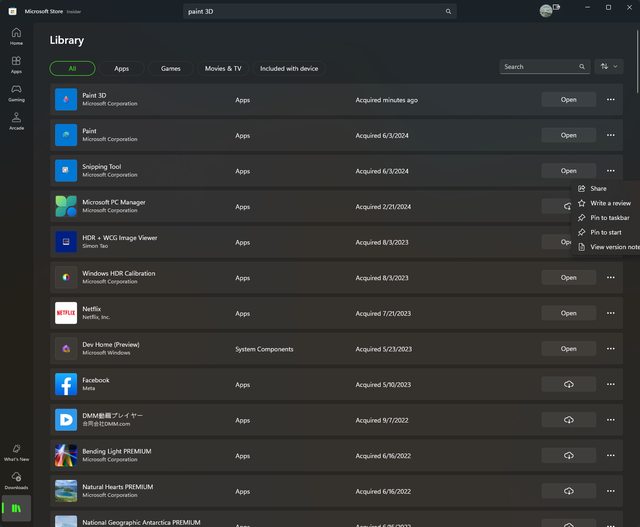Open Downloads in the sidebar
640x527 pixels.
(16, 480)
